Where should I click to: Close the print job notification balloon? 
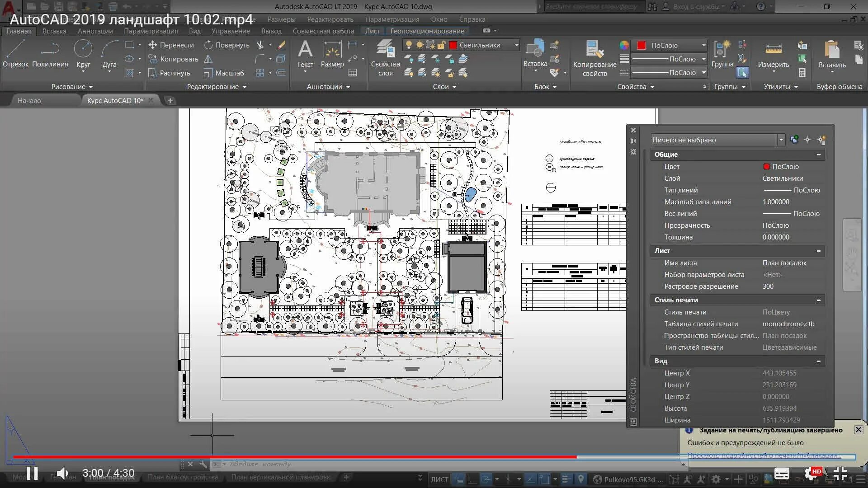pyautogui.click(x=859, y=430)
